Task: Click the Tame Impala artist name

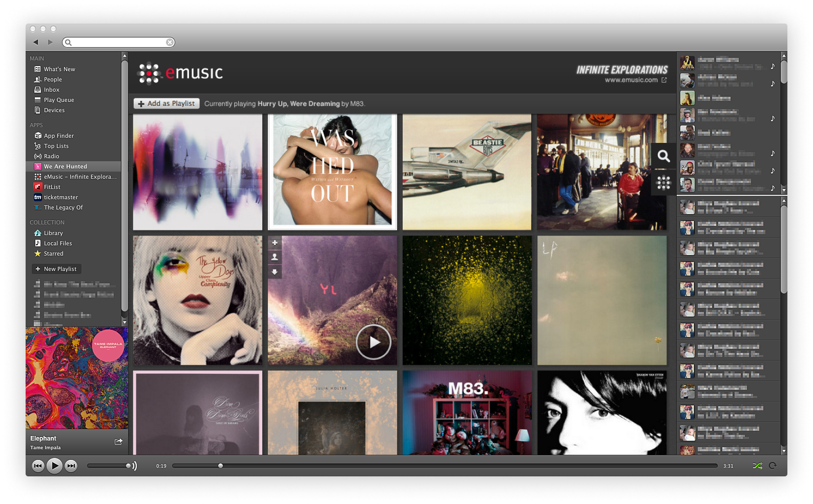Action: (45, 448)
